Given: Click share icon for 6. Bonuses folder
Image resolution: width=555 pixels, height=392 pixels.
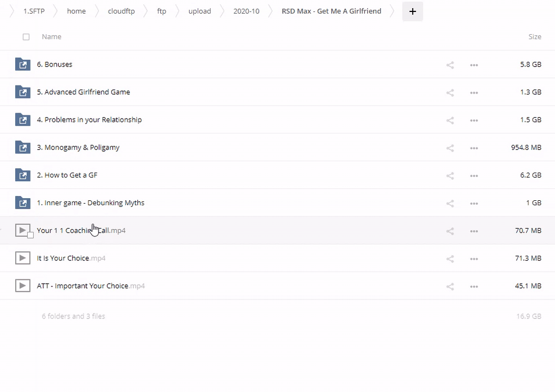Looking at the screenshot, I should click(450, 65).
